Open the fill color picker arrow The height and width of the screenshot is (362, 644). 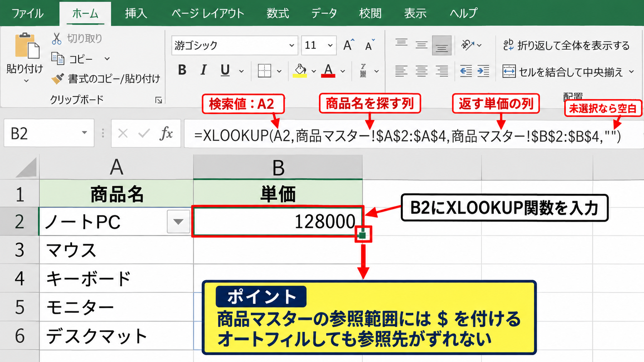pyautogui.click(x=314, y=71)
